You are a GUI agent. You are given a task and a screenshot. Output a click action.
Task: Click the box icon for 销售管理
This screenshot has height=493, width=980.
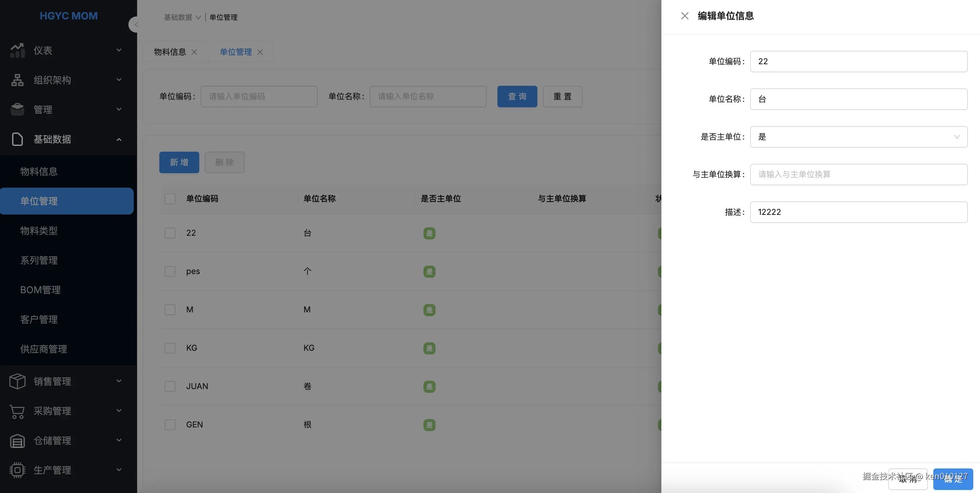[x=17, y=381]
